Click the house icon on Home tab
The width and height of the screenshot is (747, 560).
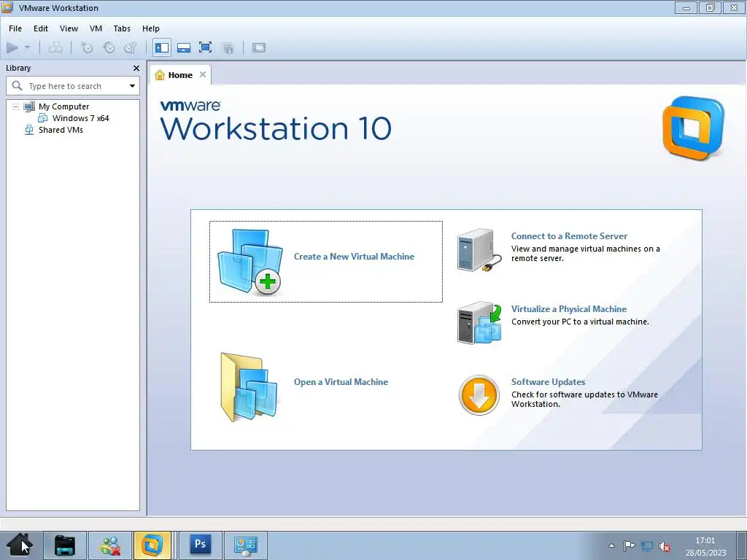coord(160,75)
